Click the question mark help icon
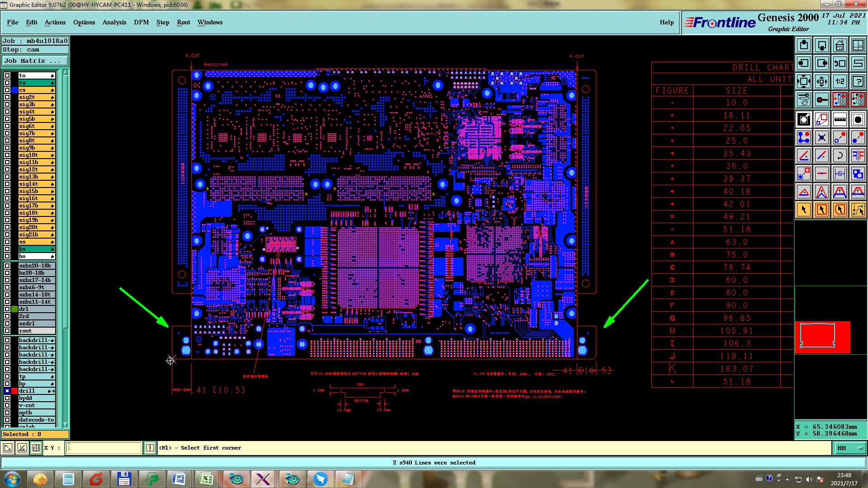The width and height of the screenshot is (868, 488). coord(858,81)
